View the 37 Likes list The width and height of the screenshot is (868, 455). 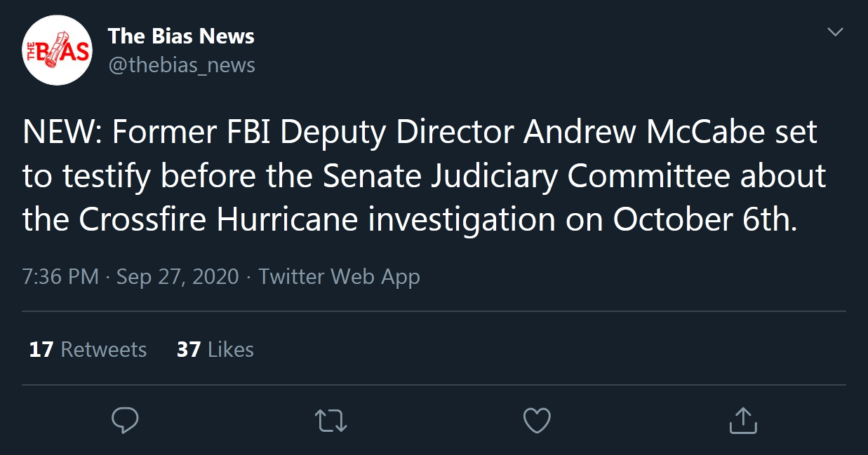[215, 349]
